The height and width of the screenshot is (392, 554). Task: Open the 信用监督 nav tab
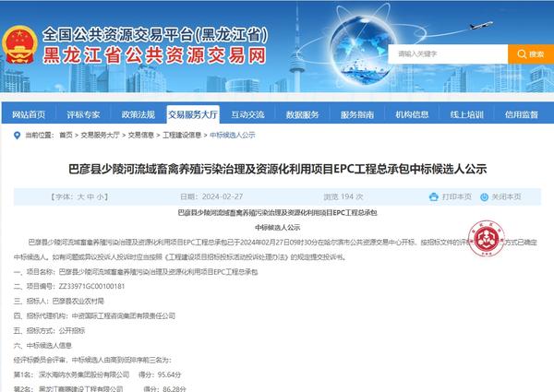click(x=522, y=114)
